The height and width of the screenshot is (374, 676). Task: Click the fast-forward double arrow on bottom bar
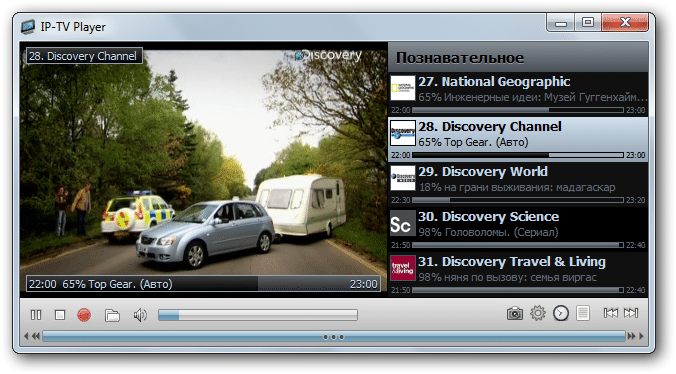631,336
